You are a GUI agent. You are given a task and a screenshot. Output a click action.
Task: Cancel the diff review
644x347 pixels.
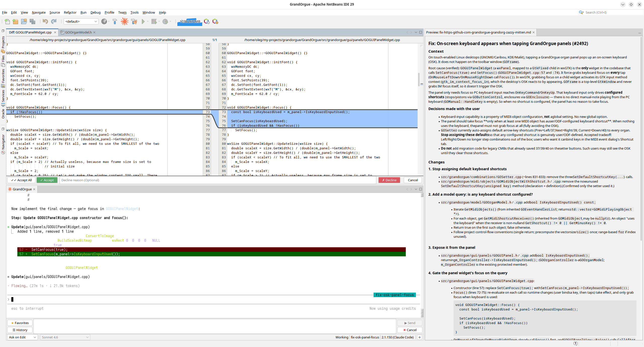click(x=413, y=180)
